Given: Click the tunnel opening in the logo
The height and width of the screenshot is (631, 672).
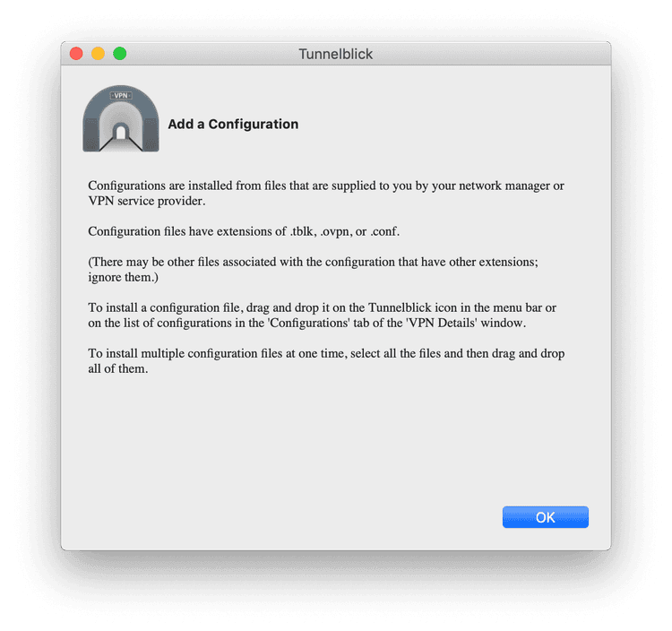Looking at the screenshot, I should (x=121, y=132).
